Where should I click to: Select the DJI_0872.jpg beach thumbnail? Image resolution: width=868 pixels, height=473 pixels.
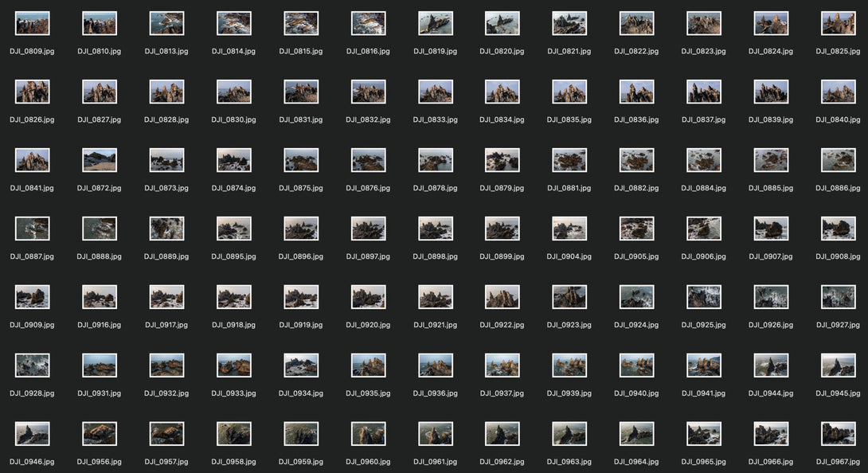(x=100, y=160)
